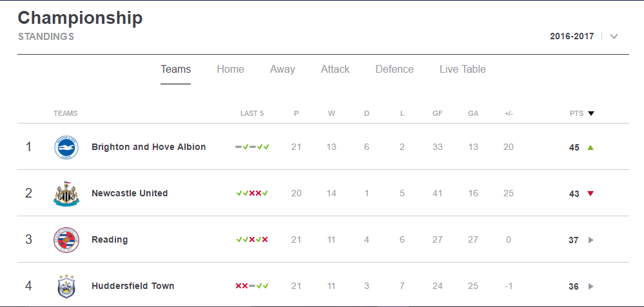Image resolution: width=644 pixels, height=307 pixels.
Task: Click the Newcastle United club crest
Action: 66,193
